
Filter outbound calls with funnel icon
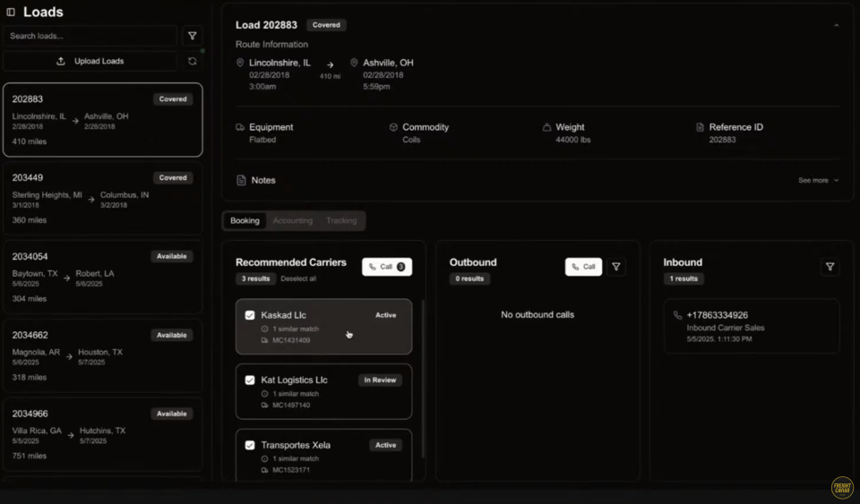616,267
